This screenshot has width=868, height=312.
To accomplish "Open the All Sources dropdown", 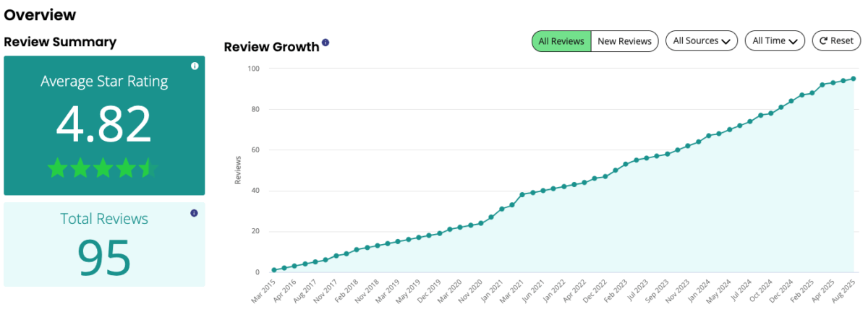I will click(x=701, y=41).
